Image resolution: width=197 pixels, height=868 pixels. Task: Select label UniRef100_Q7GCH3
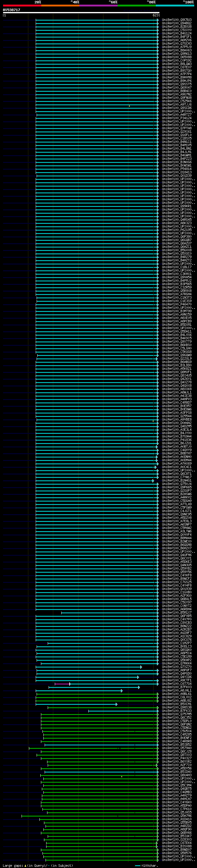176,43
